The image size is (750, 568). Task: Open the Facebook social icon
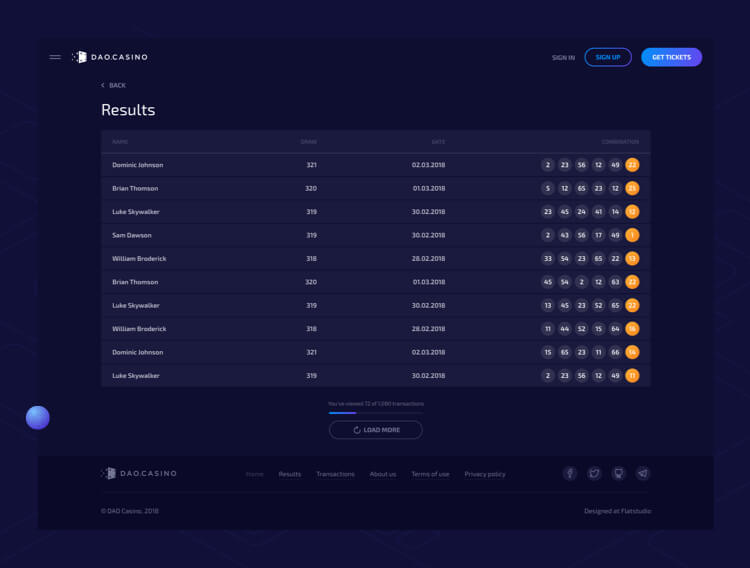click(x=570, y=474)
